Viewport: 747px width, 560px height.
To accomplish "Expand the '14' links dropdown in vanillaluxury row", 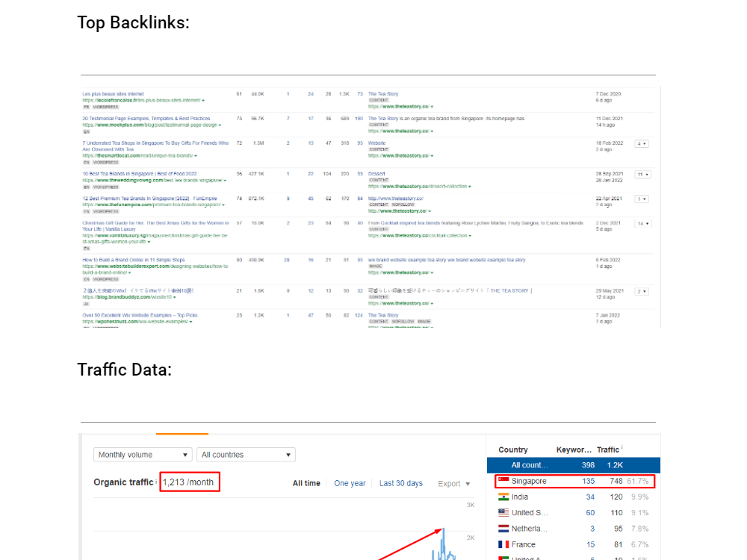I will [642, 224].
